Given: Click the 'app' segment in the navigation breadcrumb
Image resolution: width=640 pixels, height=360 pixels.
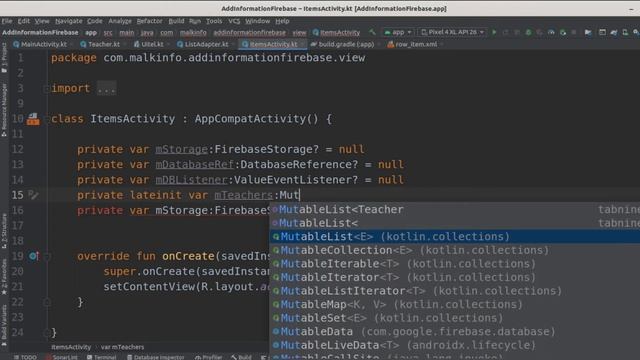Looking at the screenshot, I should [91, 32].
